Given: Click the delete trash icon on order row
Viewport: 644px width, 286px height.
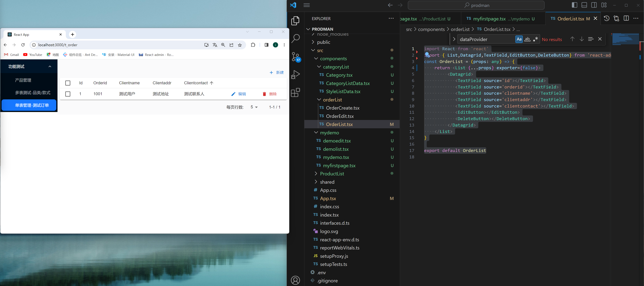Looking at the screenshot, I should click(x=264, y=94).
